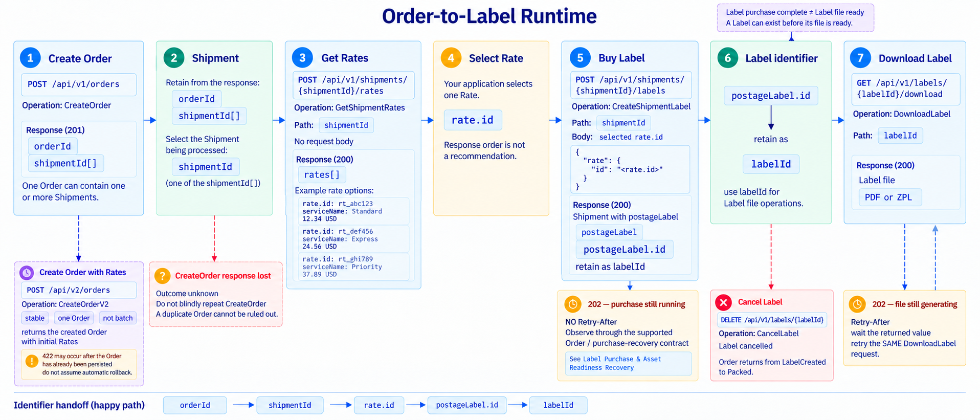980x420 pixels.
Task: Click the orange question mark icon for CreateOrder response lost
Action: 162,276
